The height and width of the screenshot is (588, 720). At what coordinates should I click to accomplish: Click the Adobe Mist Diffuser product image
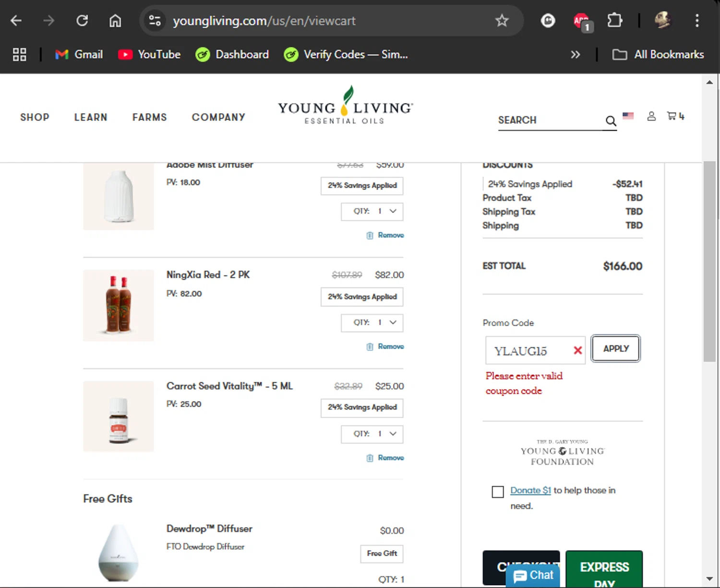[x=119, y=196]
